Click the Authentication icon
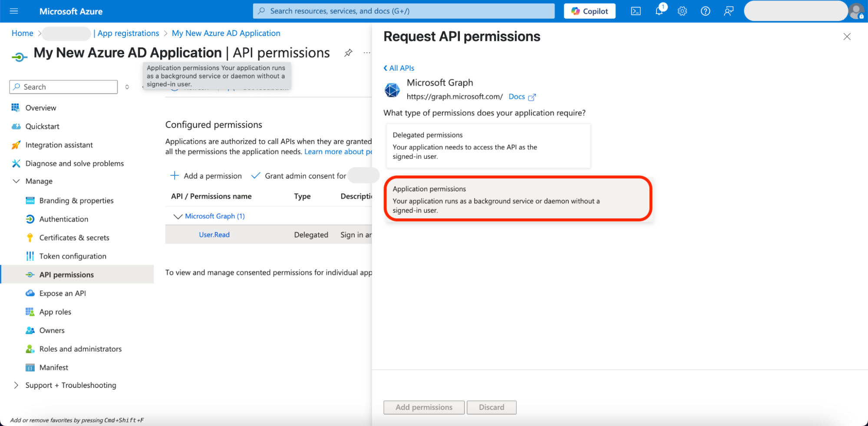 (30, 219)
